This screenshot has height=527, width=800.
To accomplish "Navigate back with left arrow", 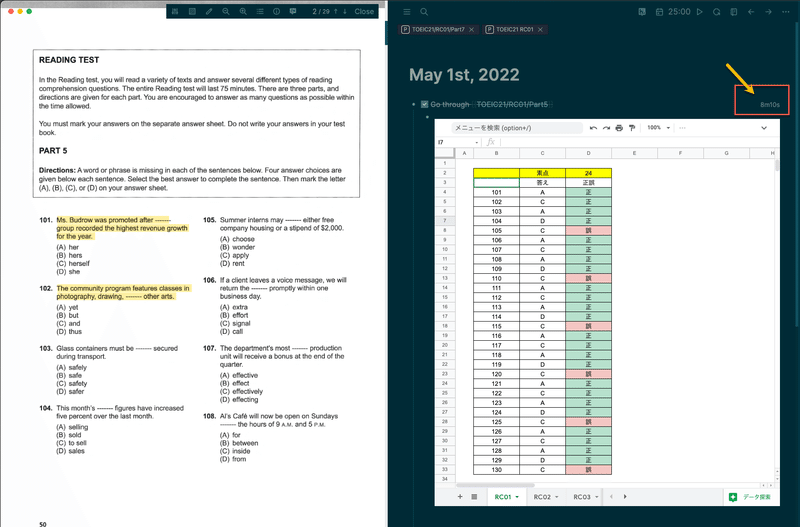I will coord(751,12).
